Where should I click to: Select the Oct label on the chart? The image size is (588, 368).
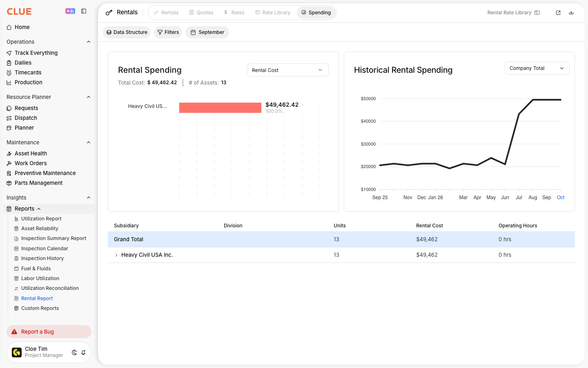561,197
